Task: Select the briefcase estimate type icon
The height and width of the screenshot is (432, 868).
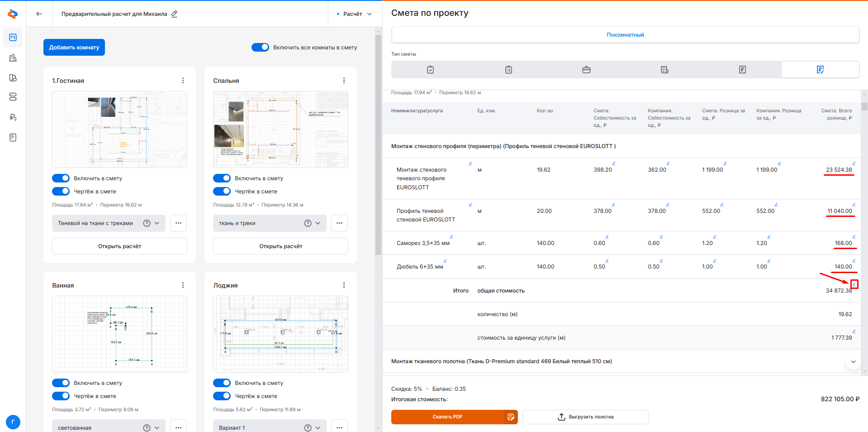Action: click(586, 70)
